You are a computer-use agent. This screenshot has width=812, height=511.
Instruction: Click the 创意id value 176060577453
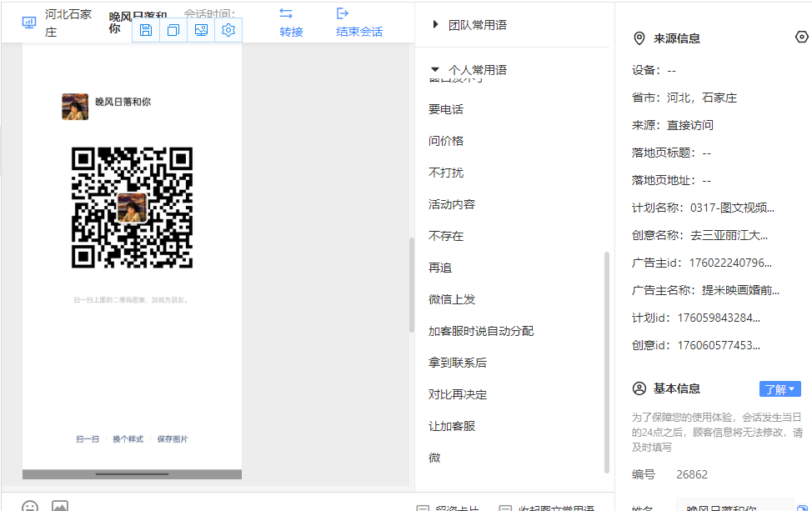(719, 345)
